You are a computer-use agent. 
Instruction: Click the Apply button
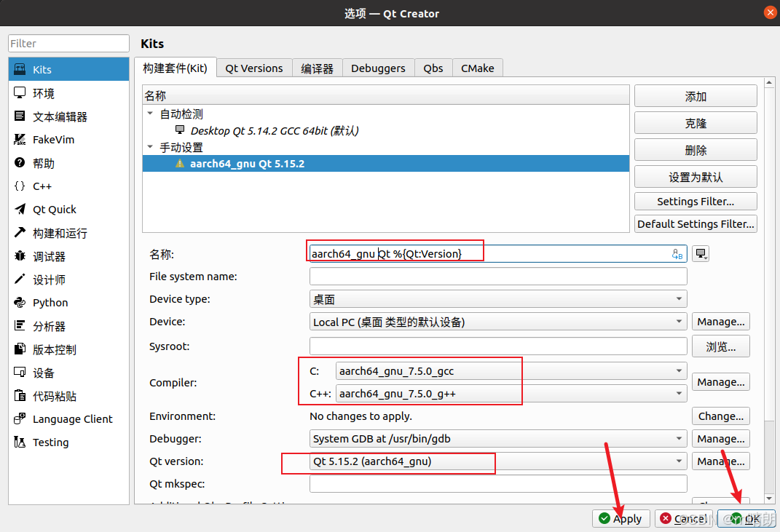click(x=621, y=519)
